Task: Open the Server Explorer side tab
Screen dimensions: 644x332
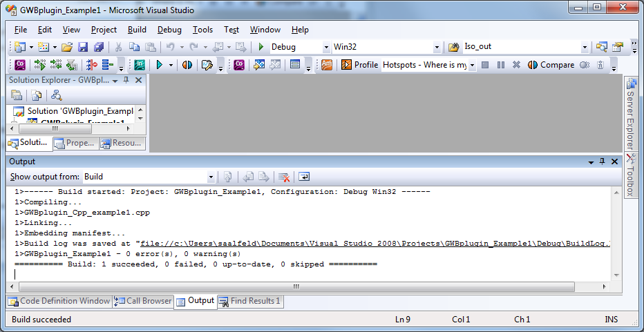Action: pos(630,114)
